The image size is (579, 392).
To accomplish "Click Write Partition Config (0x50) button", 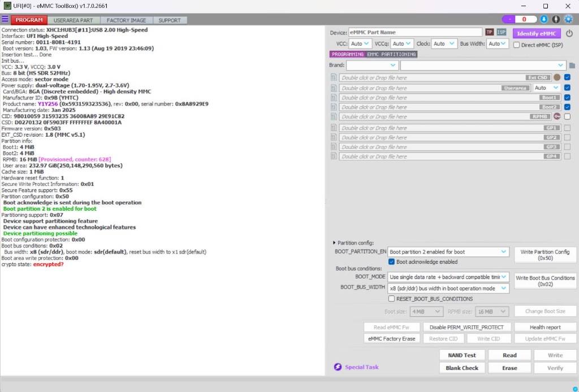I will pos(545,255).
